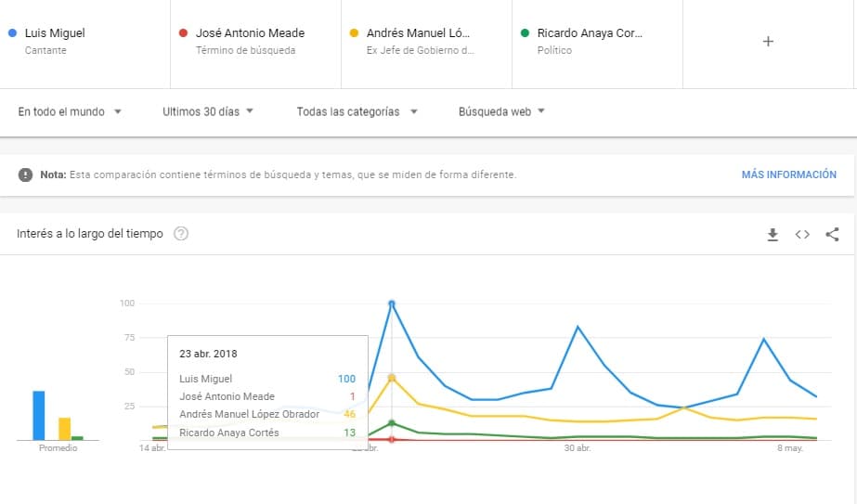Open Últimos 30 días time range dropdown
This screenshot has width=857, height=504.
(x=208, y=111)
